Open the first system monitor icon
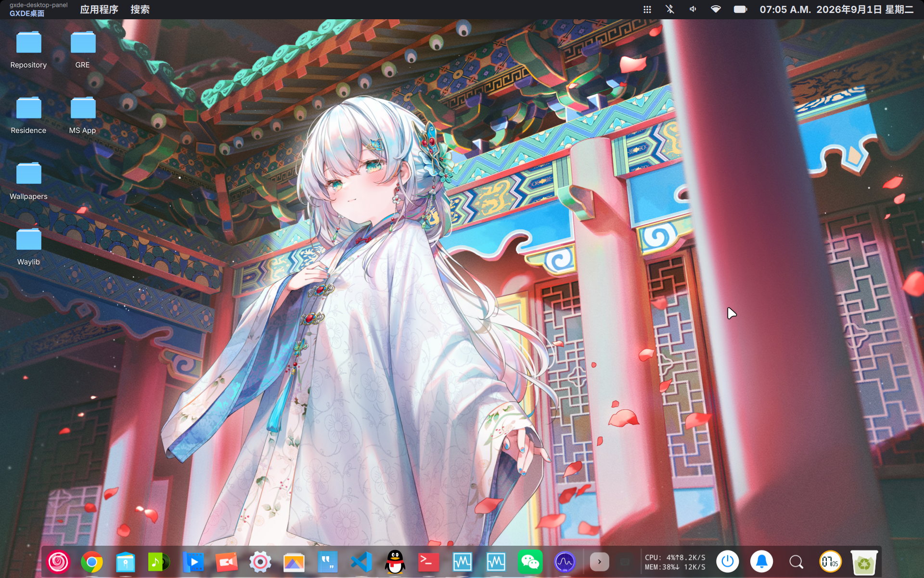 coord(462,562)
